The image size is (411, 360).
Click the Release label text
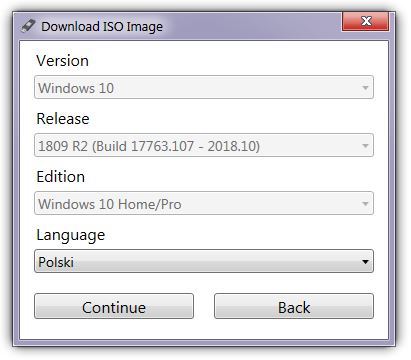[63, 119]
